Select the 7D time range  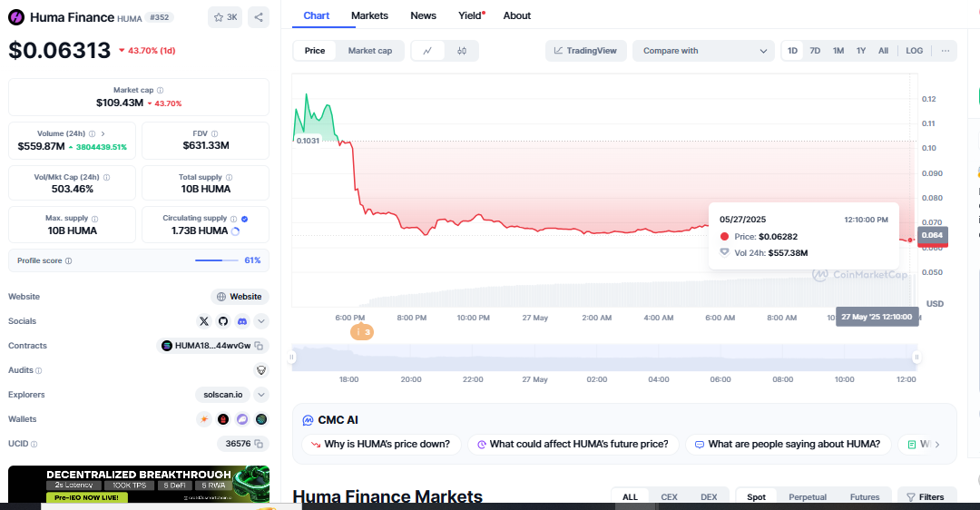[815, 51]
